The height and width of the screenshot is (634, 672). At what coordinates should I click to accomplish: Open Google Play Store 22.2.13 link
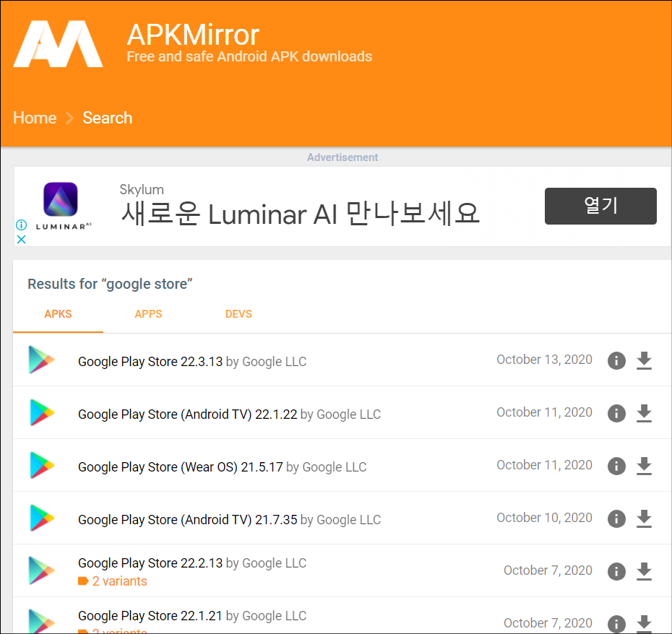pos(150,563)
